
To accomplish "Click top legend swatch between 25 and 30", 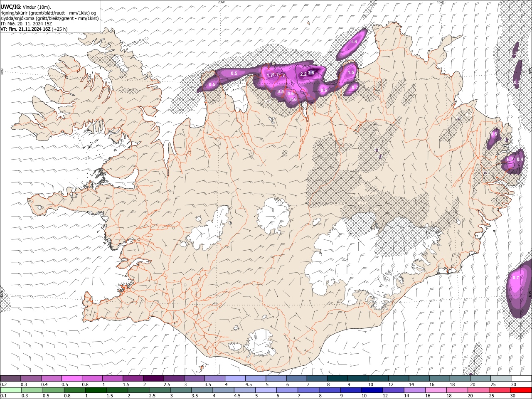I will [x=500, y=378].
